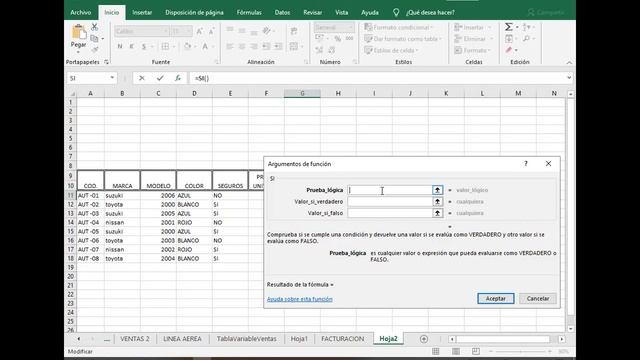Click the Fill color bucket icon
The image size is (640, 360).
(x=187, y=46)
